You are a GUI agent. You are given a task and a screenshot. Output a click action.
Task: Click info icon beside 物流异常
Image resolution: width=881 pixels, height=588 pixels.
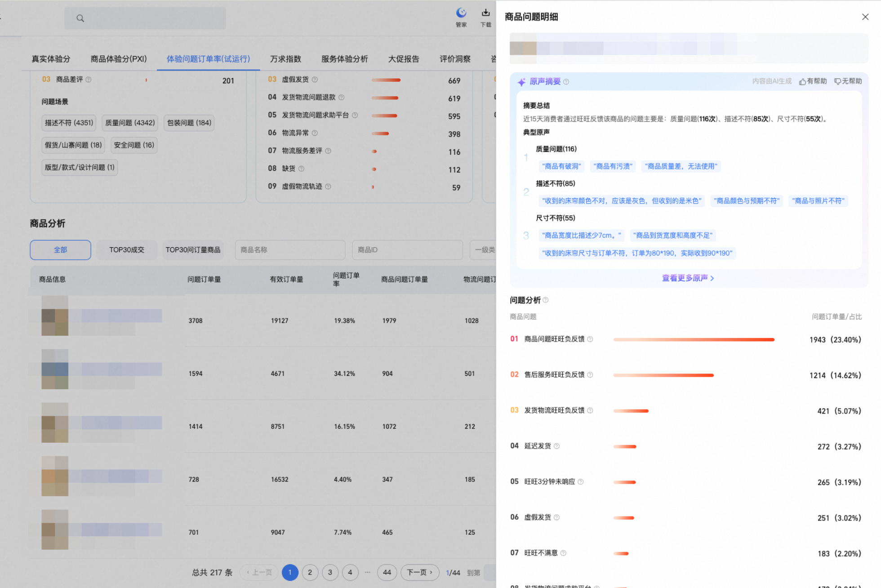point(315,133)
